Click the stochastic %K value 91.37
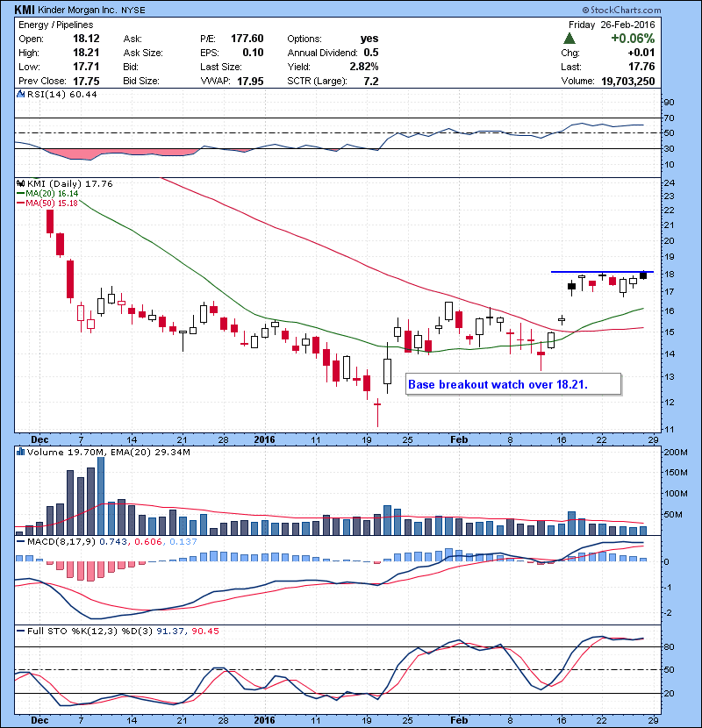702x728 pixels. pos(170,631)
